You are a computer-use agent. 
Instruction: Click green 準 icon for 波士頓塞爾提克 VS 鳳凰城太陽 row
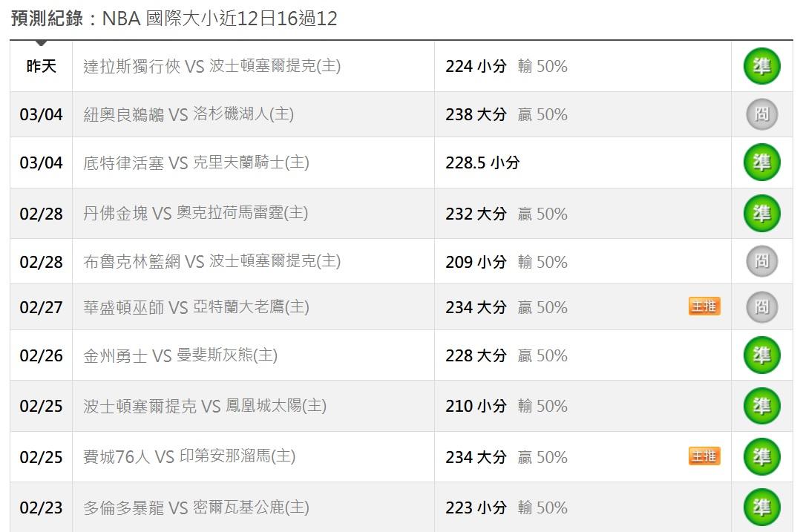point(761,406)
